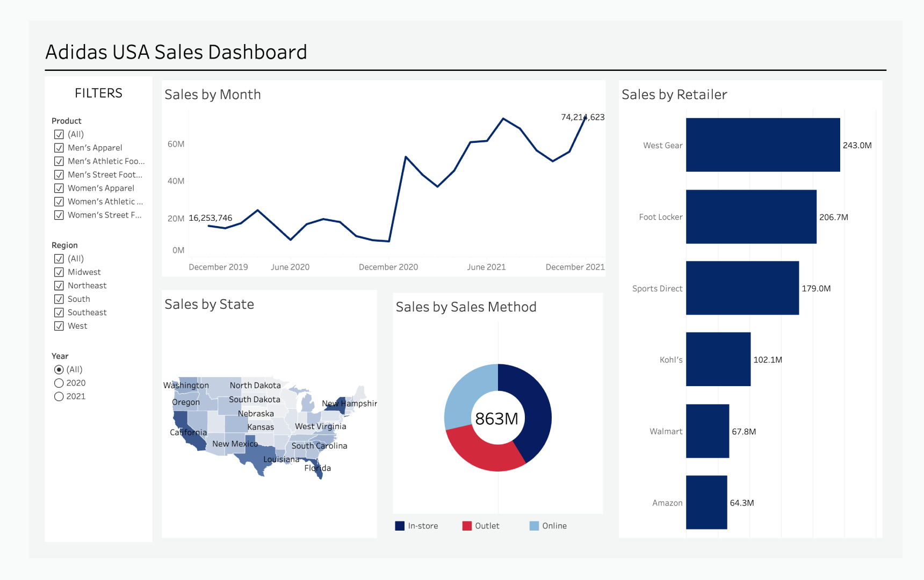Select the 2021 year filter
Image resolution: width=924 pixels, height=580 pixels.
tap(59, 396)
